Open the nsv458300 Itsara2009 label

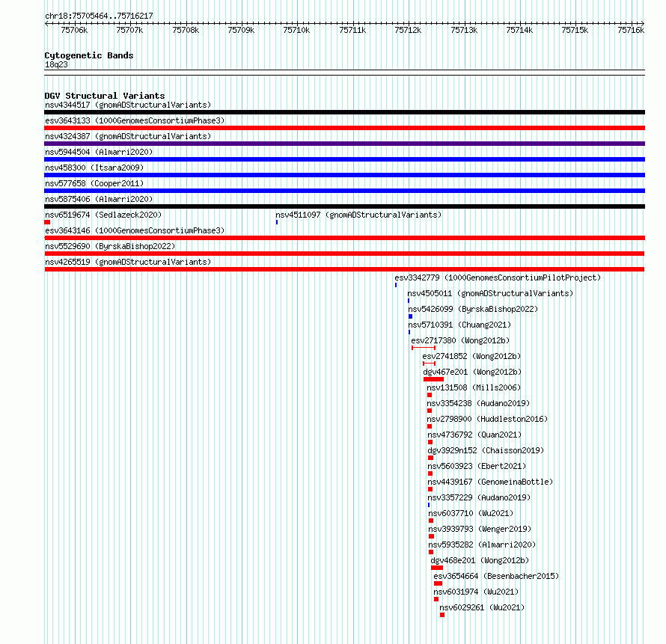pos(94,168)
